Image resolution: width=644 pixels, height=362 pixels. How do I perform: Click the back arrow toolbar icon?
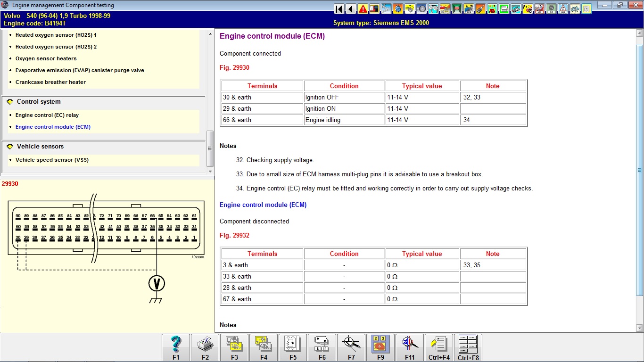[x=351, y=8]
